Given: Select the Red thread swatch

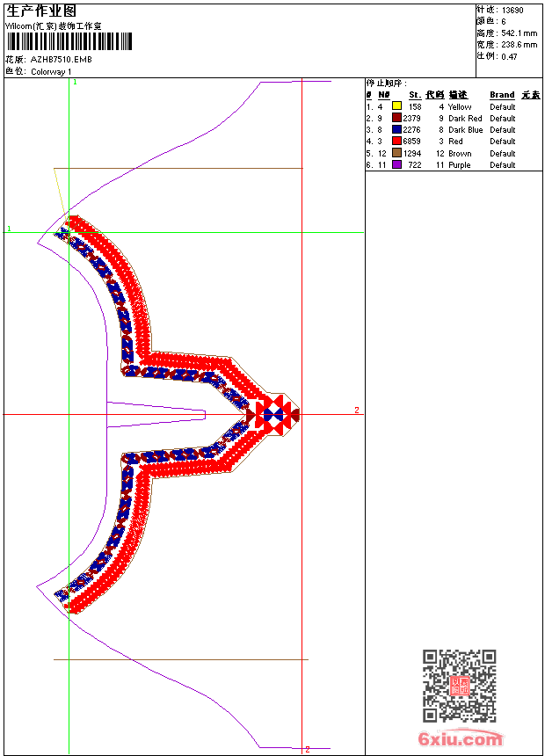Looking at the screenshot, I should (x=397, y=141).
